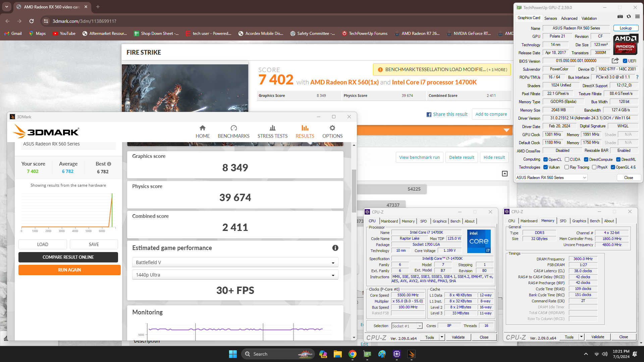
Task: Toggle the PhysX checkbox
Action: (594, 167)
